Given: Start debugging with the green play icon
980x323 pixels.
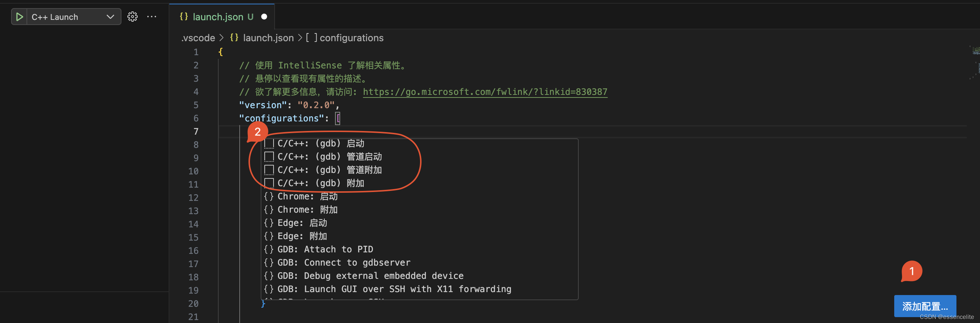Looking at the screenshot, I should tap(20, 17).
